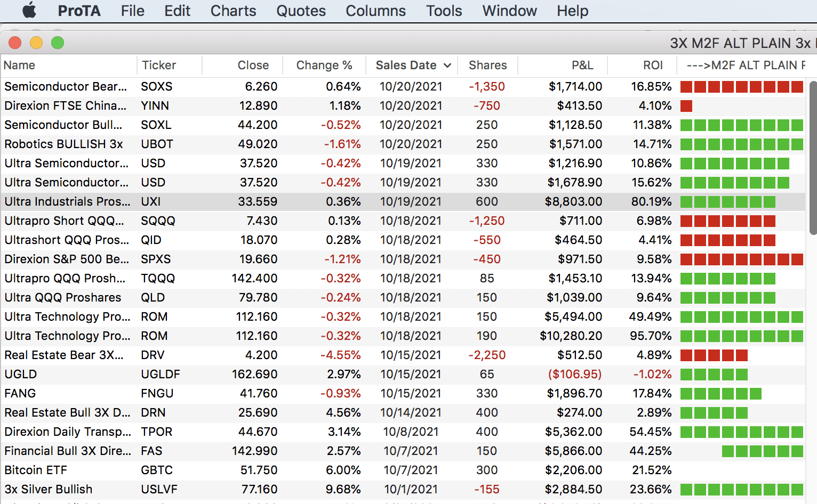Sort by the Change % column header

tap(324, 65)
